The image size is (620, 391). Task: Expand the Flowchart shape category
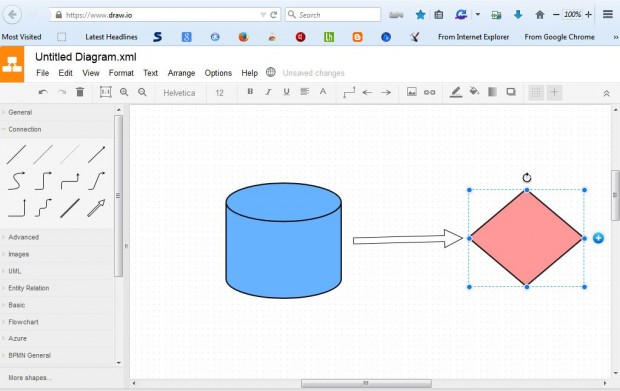[23, 322]
